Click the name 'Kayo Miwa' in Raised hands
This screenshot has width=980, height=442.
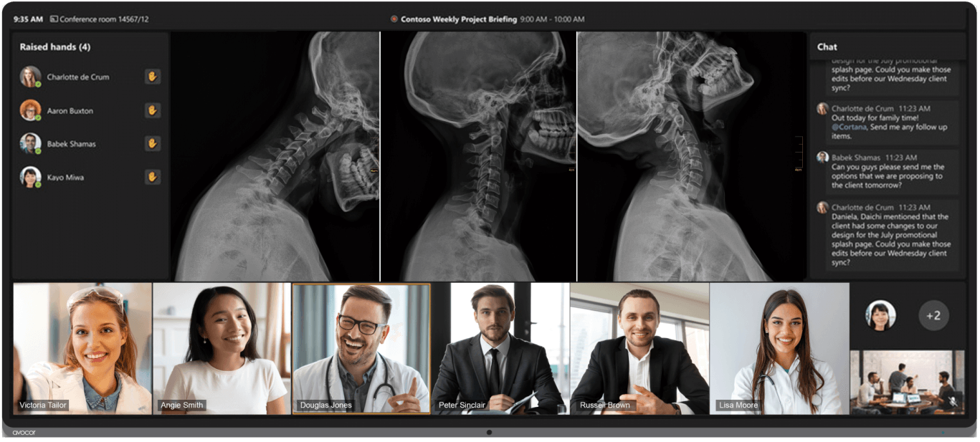(x=66, y=177)
